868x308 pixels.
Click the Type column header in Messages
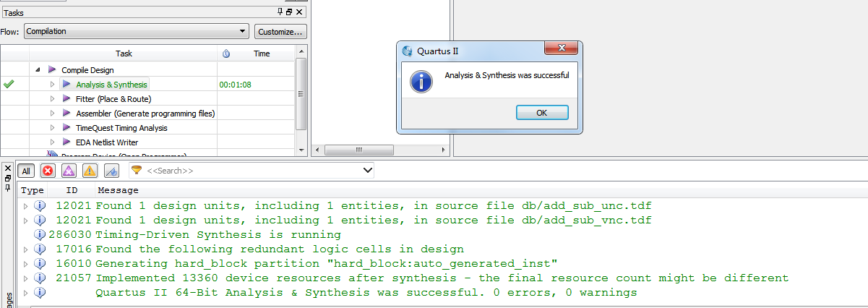click(x=33, y=191)
